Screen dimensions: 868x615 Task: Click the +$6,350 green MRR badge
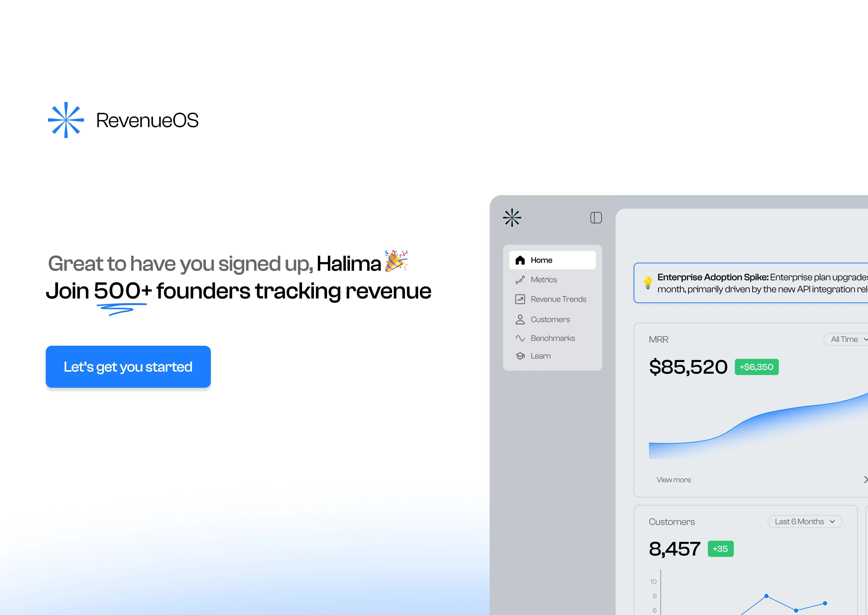tap(756, 367)
